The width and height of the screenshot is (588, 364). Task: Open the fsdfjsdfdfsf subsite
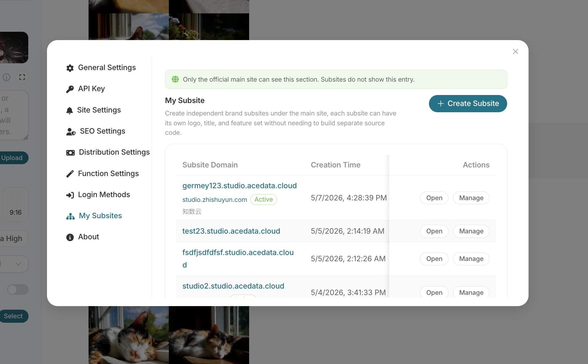(434, 259)
